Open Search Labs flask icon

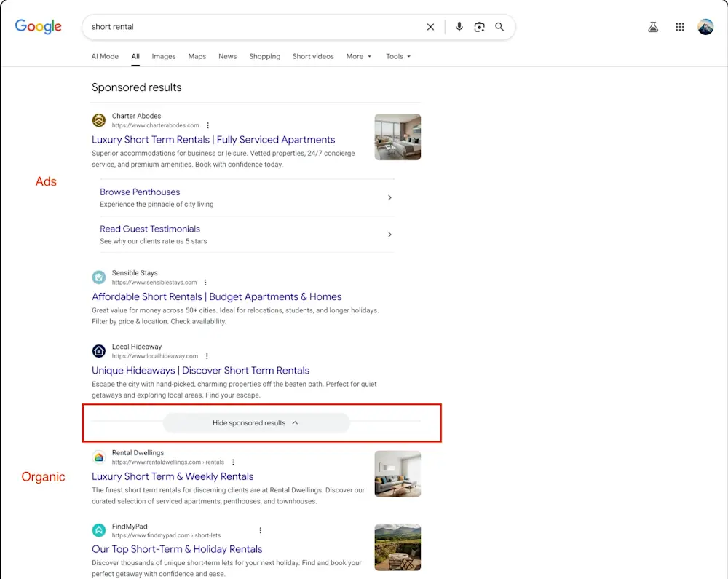click(653, 27)
